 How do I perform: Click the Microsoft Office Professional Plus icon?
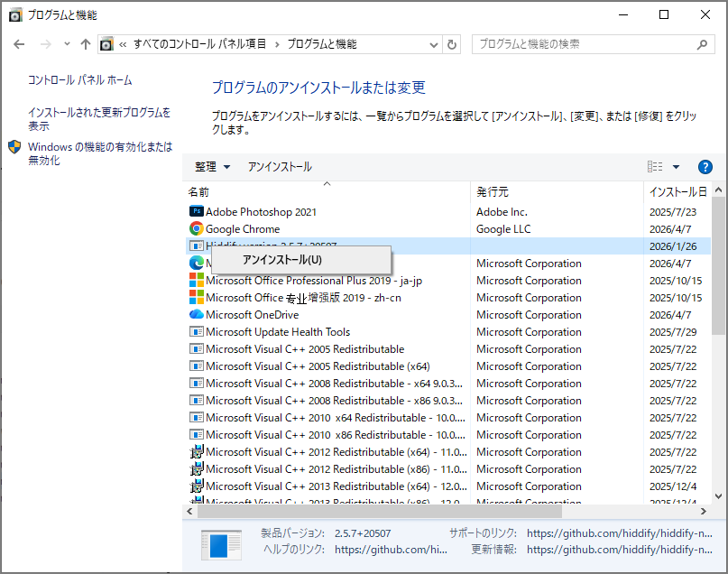197,280
